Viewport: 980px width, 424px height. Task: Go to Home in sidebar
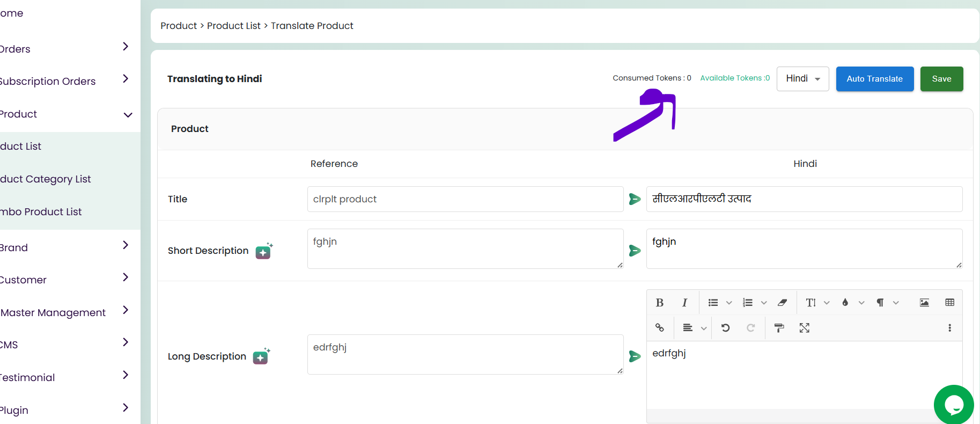(12, 13)
